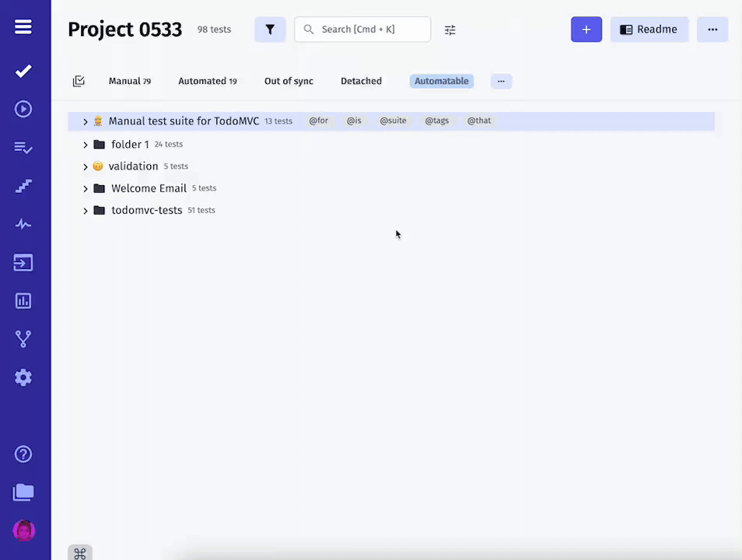Switch to the Out of sync tab
The image size is (742, 560).
289,81
